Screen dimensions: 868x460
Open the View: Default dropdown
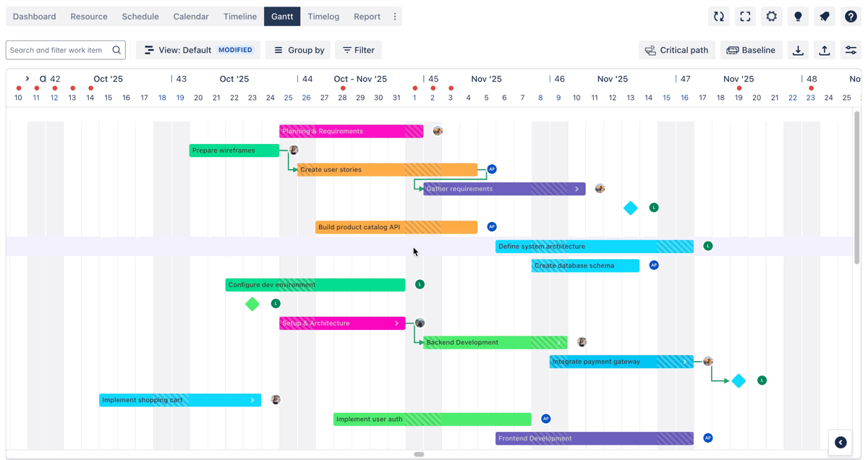(197, 50)
